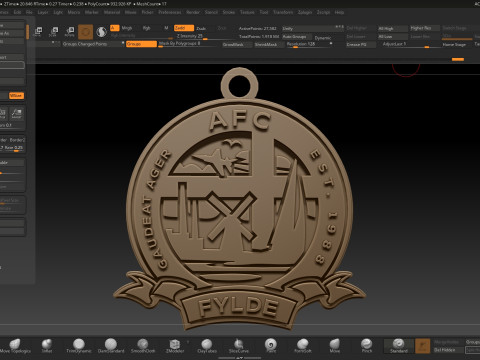This screenshot has width=480, height=360.
Task: Select the ClayTubes brush
Action: [x=207, y=346]
